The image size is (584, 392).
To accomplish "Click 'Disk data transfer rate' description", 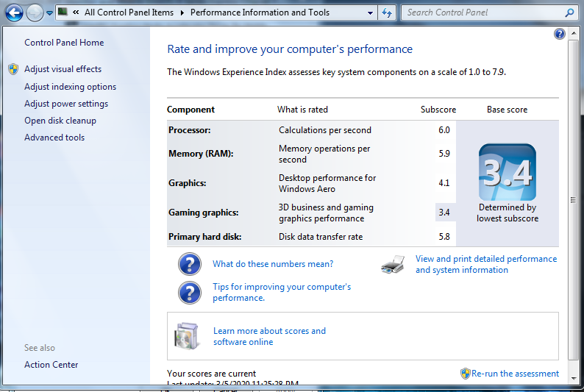I will (x=320, y=236).
